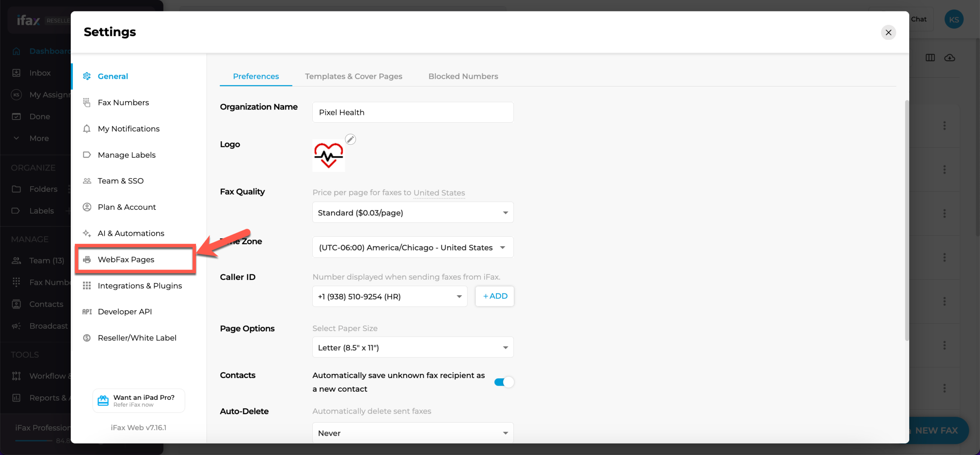Edit the Organization Name input field

click(x=413, y=112)
